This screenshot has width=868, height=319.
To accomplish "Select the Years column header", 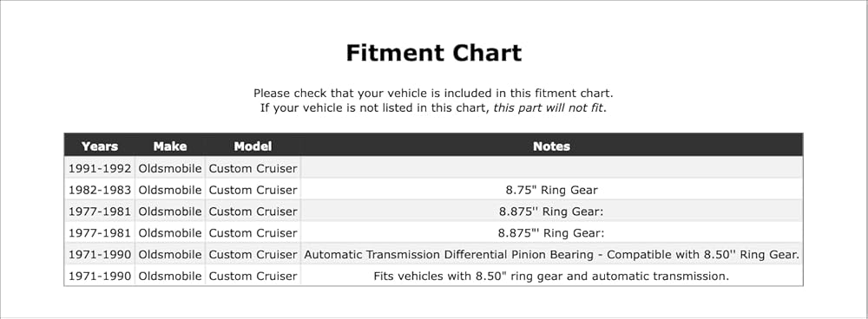I will 100,146.
